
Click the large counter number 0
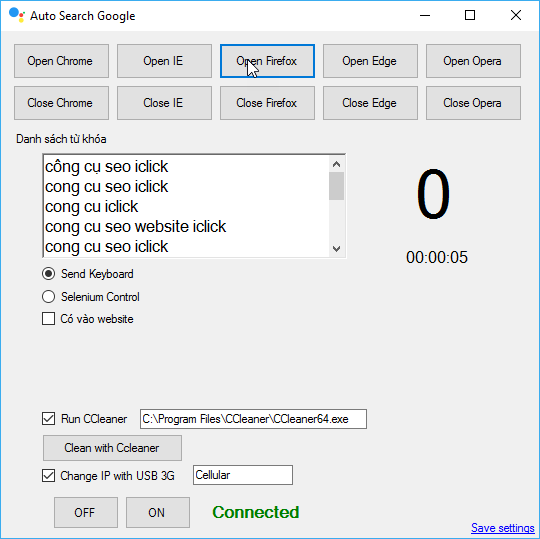[433, 194]
